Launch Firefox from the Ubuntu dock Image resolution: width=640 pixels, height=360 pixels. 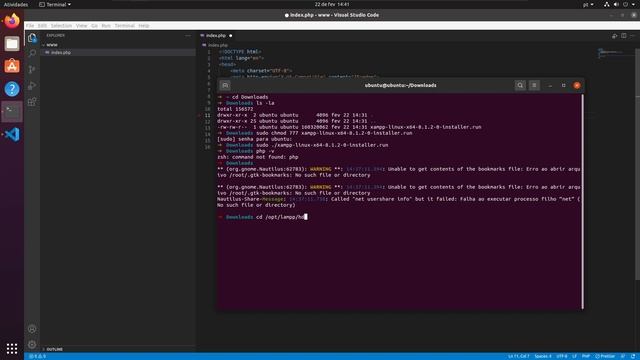point(12,20)
